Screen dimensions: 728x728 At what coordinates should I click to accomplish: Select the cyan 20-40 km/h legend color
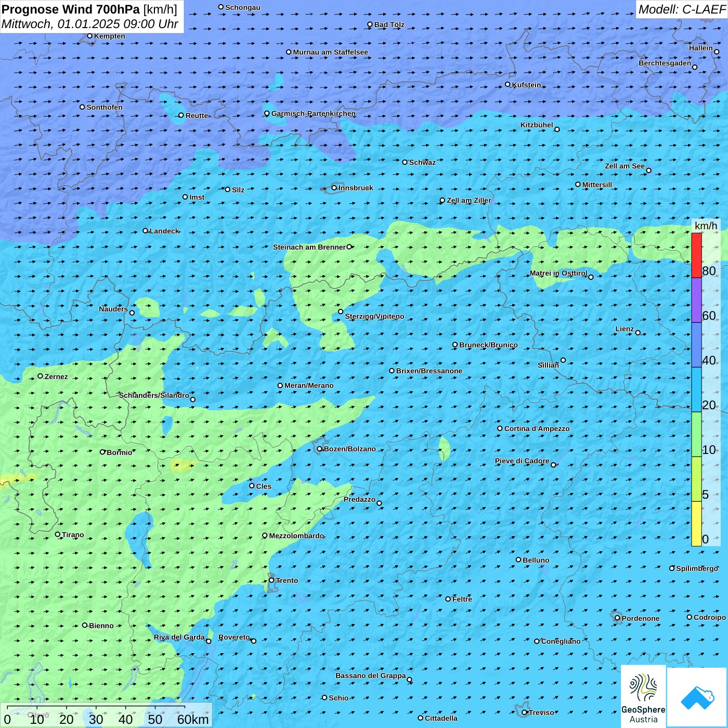696,390
